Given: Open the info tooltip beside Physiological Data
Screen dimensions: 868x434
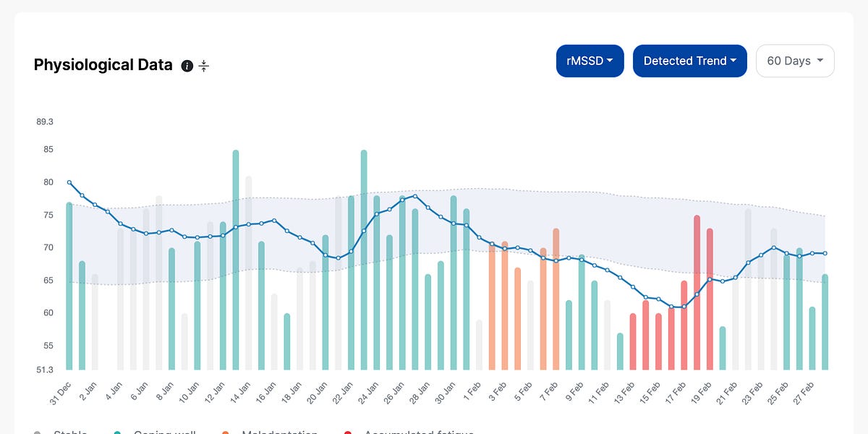Looking at the screenshot, I should (x=187, y=65).
